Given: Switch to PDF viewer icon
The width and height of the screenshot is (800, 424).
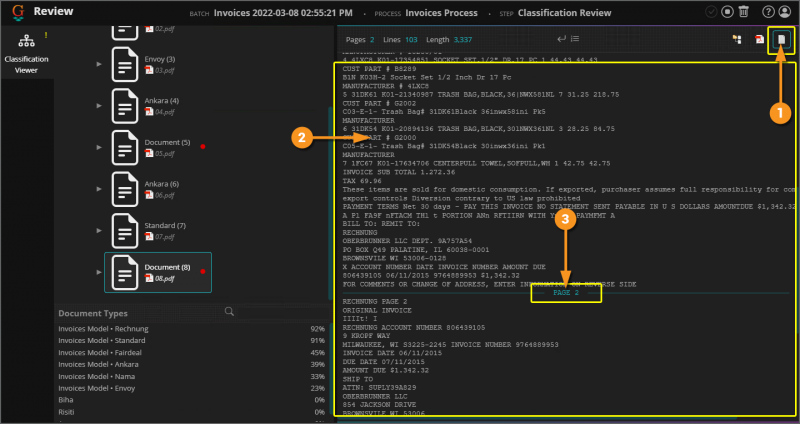Looking at the screenshot, I should pos(760,39).
